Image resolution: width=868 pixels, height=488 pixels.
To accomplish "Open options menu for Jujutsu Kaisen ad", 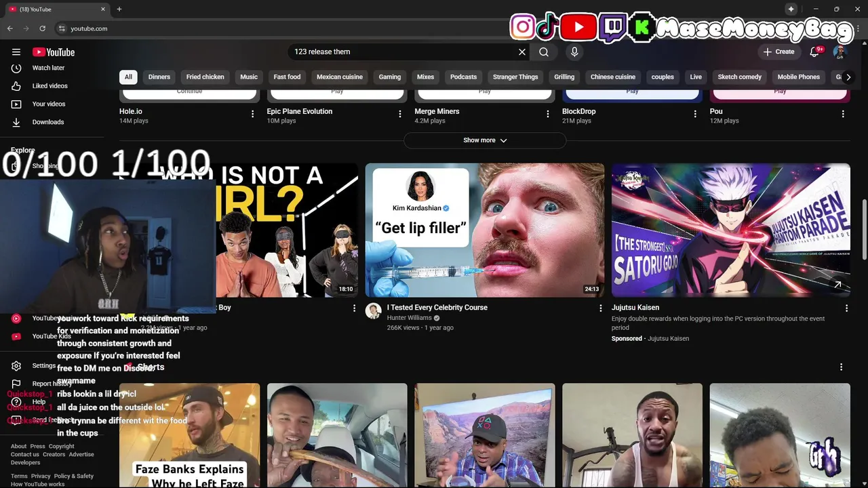I will (846, 308).
